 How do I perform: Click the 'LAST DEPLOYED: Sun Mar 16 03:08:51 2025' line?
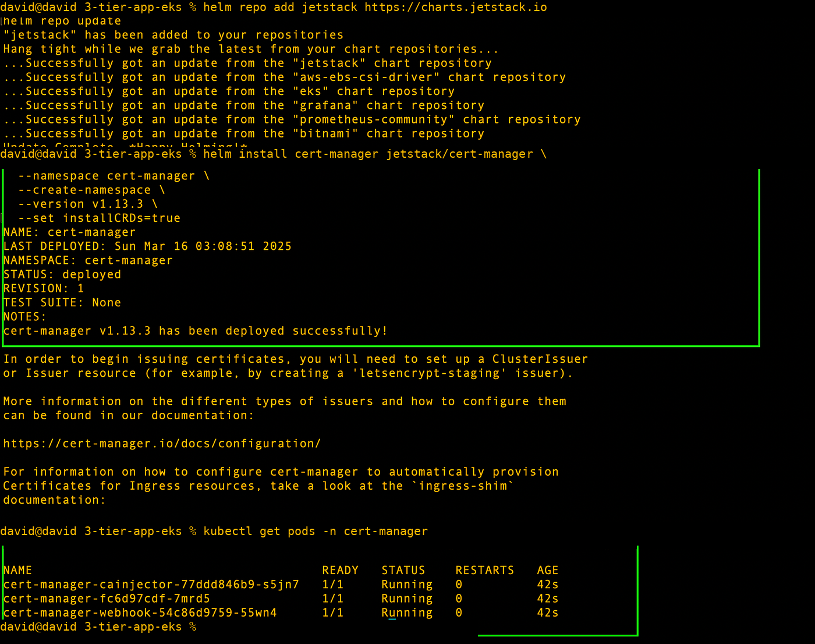click(147, 246)
